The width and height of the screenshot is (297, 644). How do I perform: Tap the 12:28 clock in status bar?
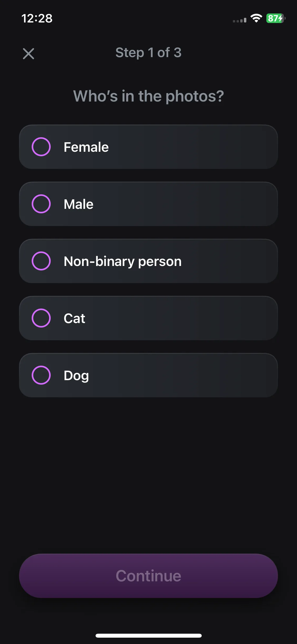(x=37, y=18)
